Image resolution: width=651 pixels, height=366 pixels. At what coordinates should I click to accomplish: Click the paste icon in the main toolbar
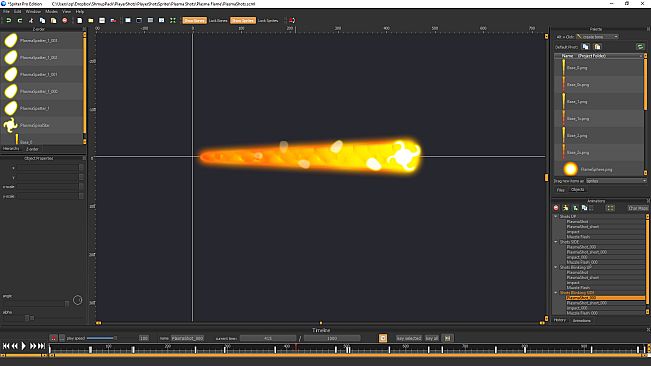[53, 20]
